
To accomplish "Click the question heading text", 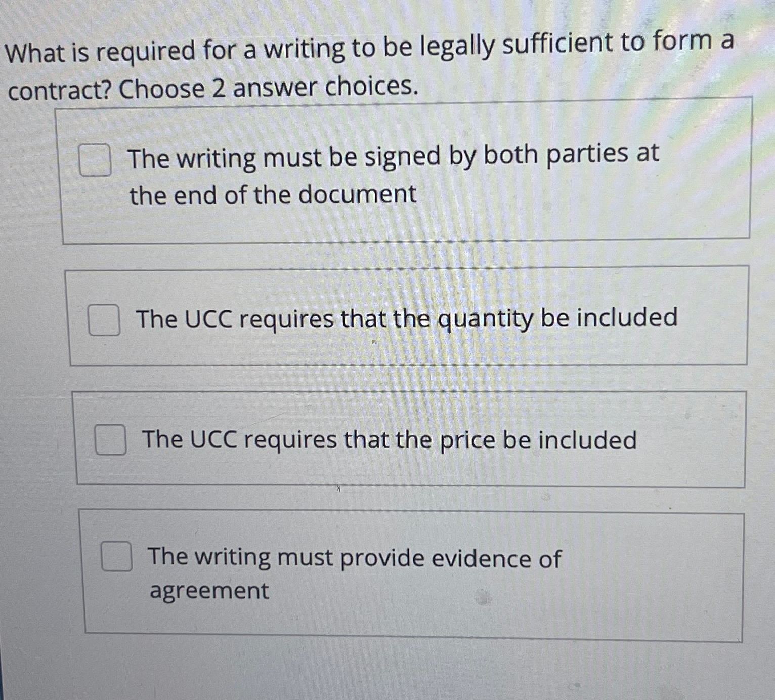I will 369,66.
